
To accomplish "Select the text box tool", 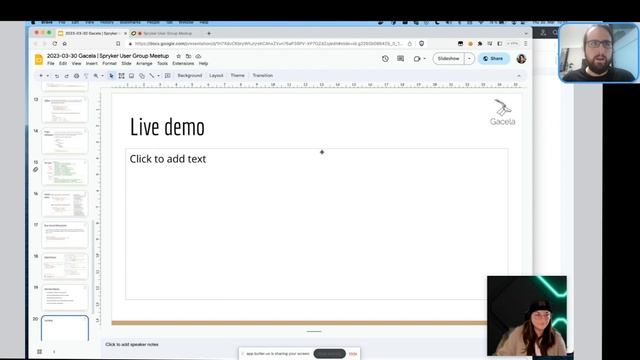I will [x=121, y=76].
